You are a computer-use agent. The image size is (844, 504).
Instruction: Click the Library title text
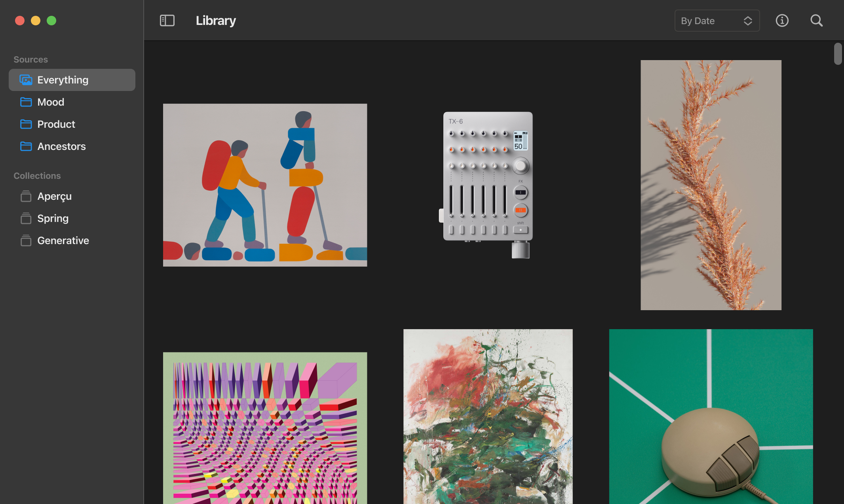tap(216, 21)
